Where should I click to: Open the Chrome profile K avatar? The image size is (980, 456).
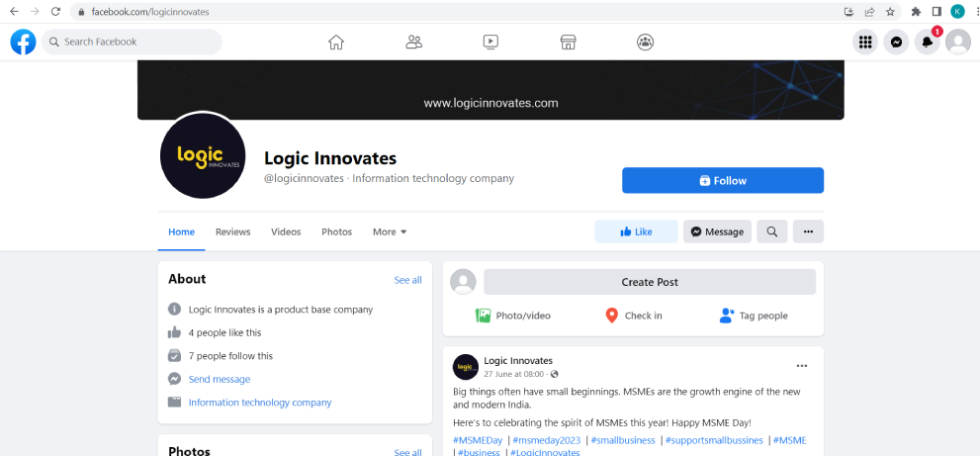(x=957, y=11)
